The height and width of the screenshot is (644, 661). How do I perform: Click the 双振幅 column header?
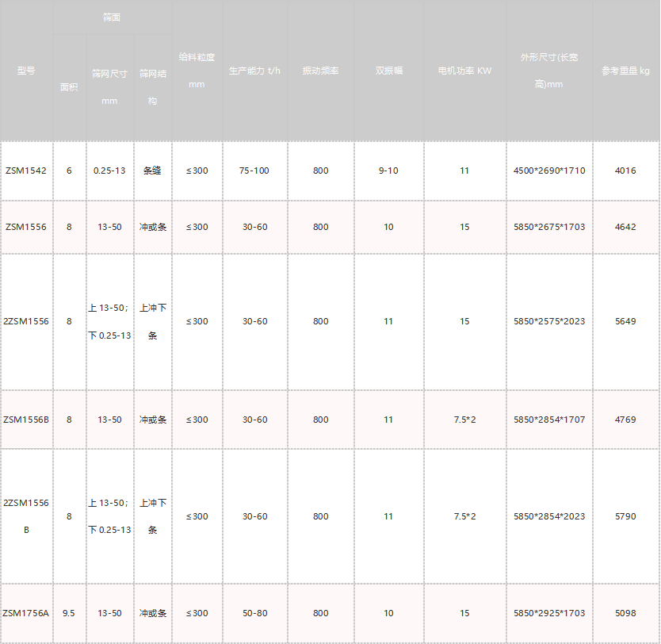point(388,71)
